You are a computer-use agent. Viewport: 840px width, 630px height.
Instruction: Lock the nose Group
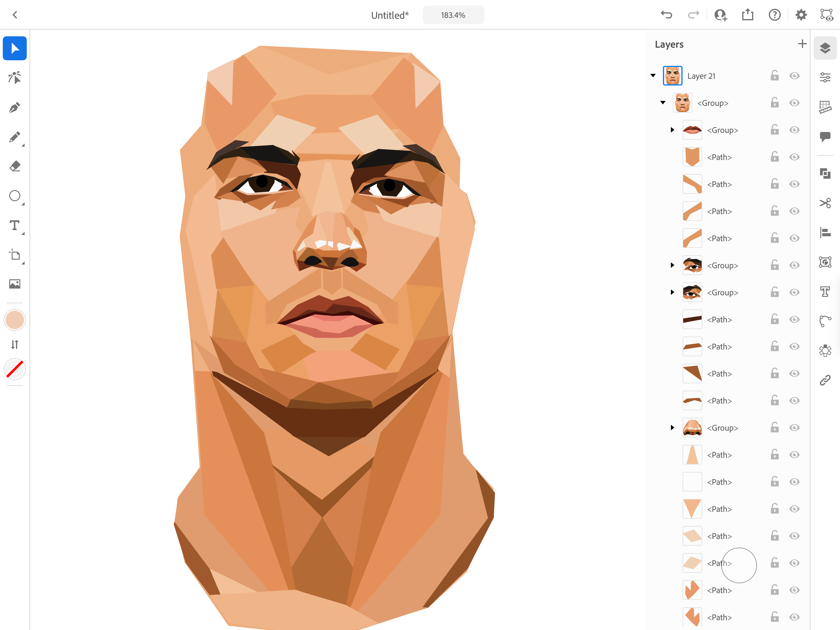(775, 427)
